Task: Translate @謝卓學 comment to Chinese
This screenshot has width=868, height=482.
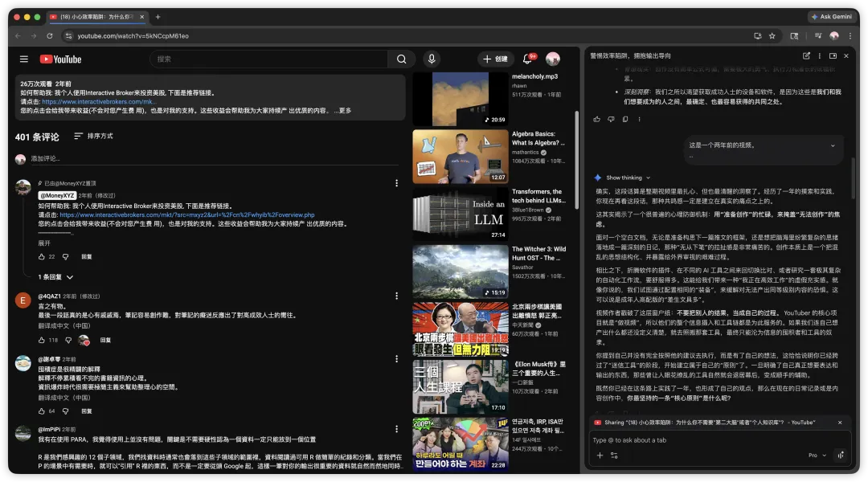Action: [64, 398]
